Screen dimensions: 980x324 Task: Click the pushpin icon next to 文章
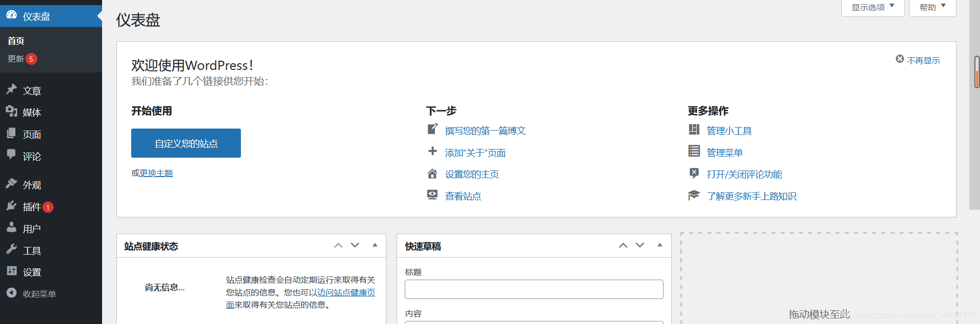pos(11,89)
